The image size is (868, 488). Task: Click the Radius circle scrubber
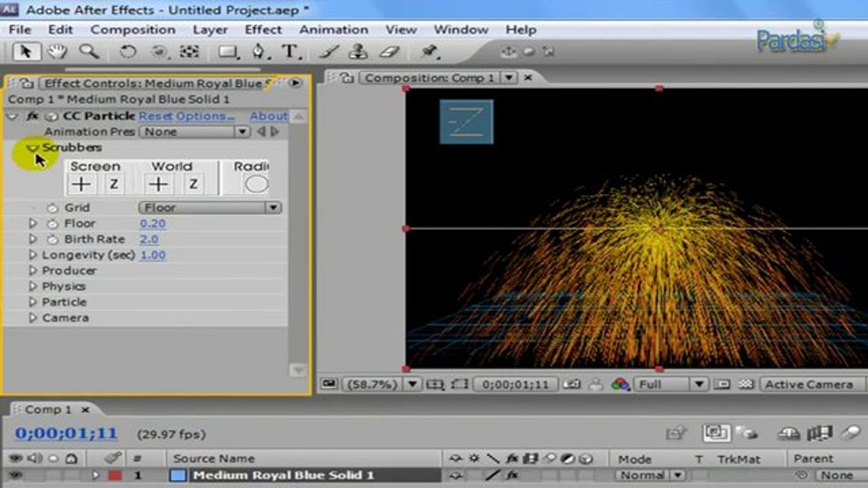[x=256, y=184]
